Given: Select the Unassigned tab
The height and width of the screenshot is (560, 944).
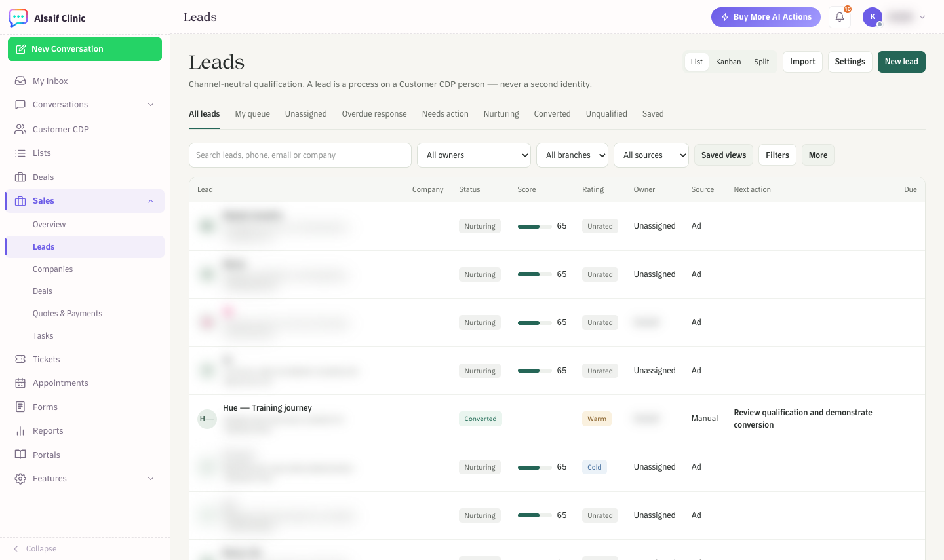Looking at the screenshot, I should 306,114.
